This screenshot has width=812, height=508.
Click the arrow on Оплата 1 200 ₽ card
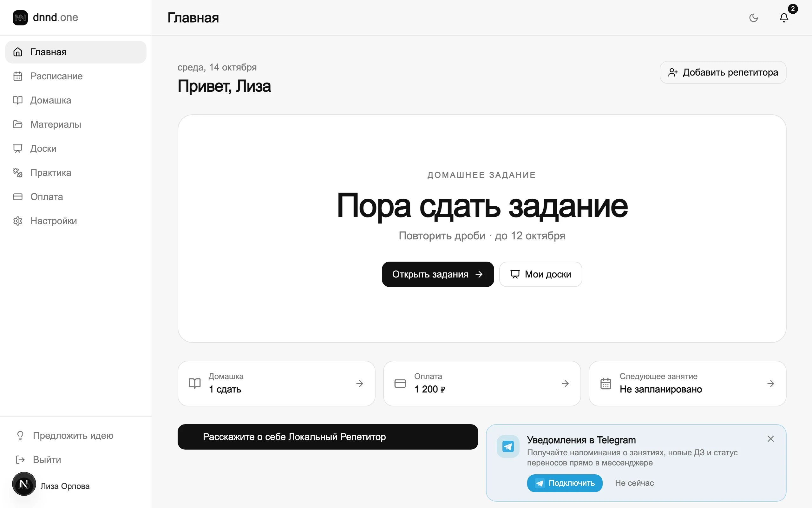(x=565, y=383)
